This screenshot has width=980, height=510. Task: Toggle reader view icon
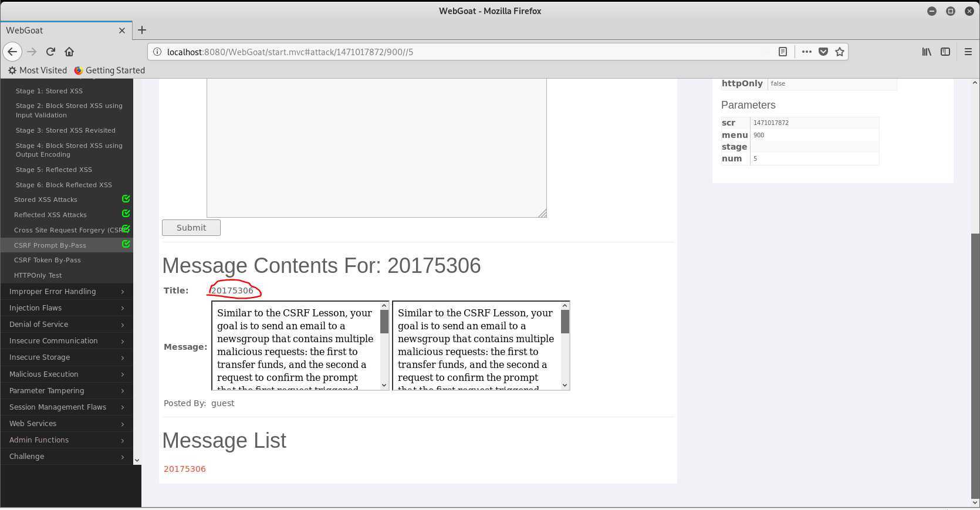pyautogui.click(x=783, y=52)
